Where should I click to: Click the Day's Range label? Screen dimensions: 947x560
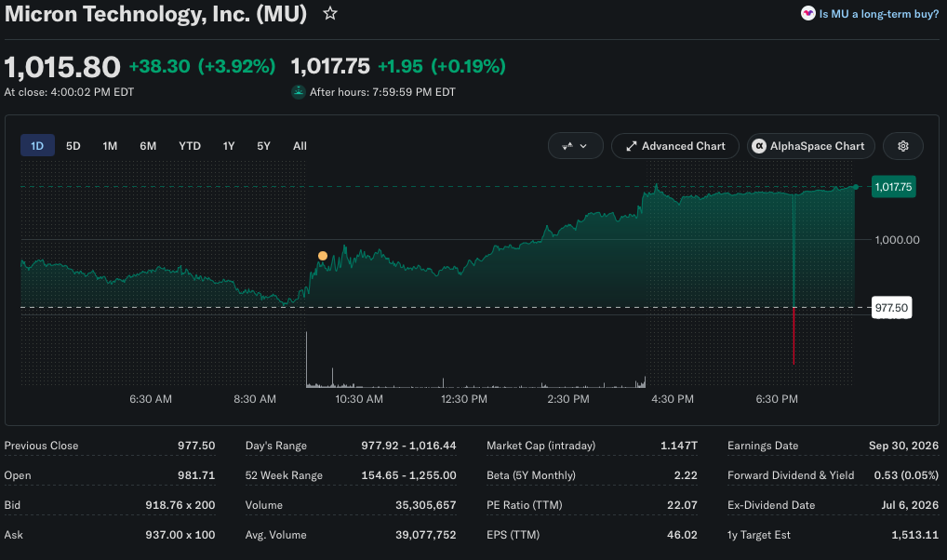click(276, 446)
